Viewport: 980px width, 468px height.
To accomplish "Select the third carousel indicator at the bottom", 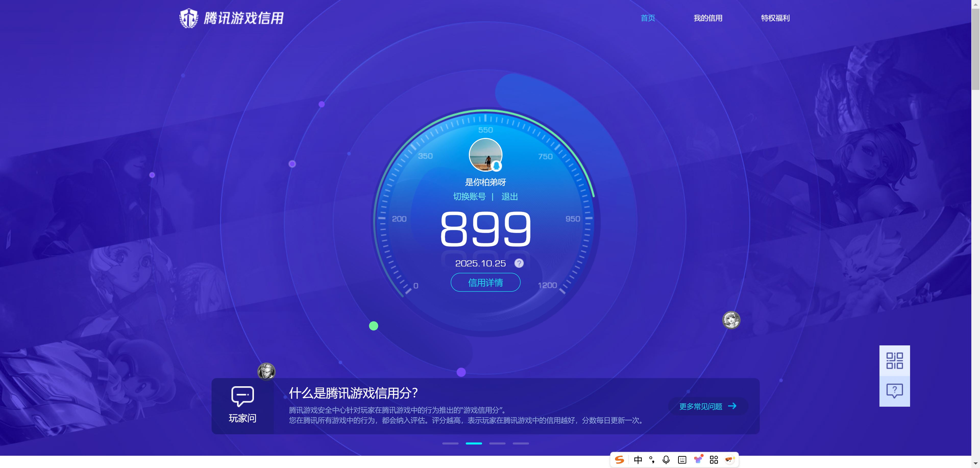I will (x=497, y=443).
